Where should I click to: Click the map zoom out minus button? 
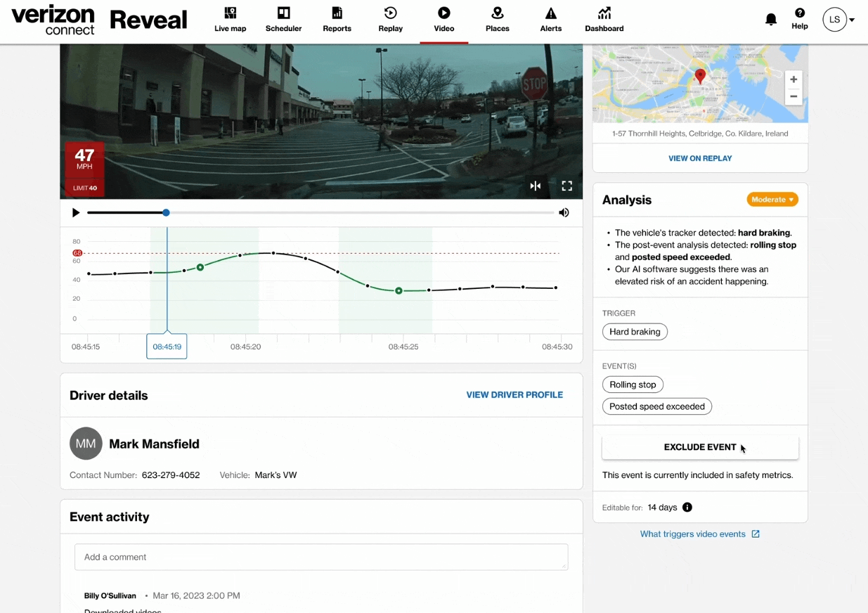click(x=793, y=96)
